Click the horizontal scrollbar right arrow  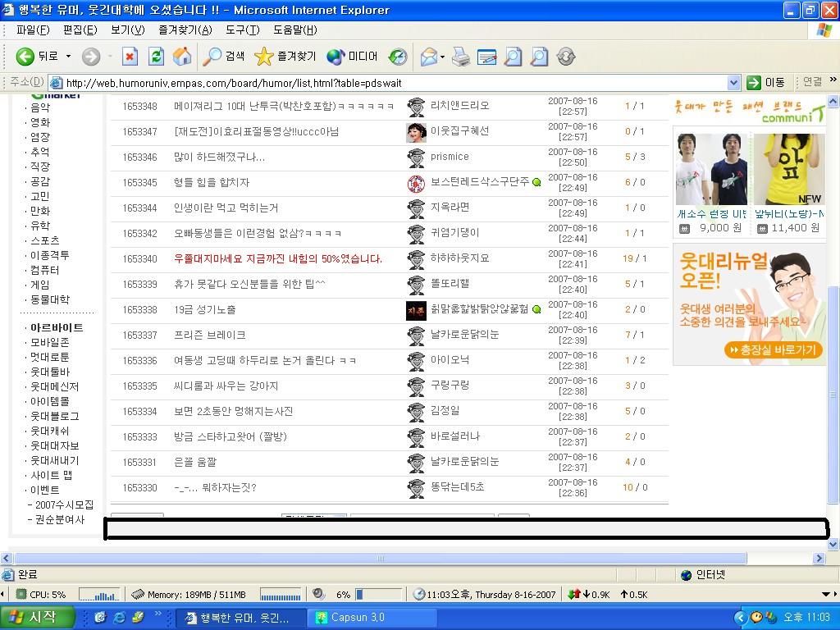coord(819,558)
